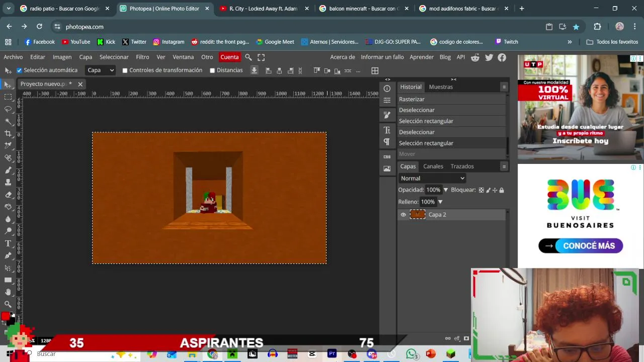This screenshot has width=644, height=362.
Task: Click the download export icon in options bar
Action: point(254,70)
